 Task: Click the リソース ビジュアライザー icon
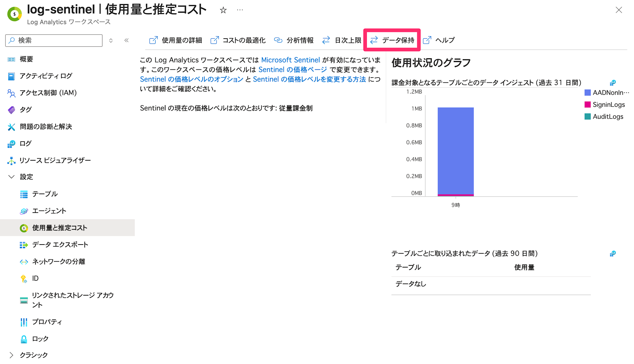click(x=11, y=161)
